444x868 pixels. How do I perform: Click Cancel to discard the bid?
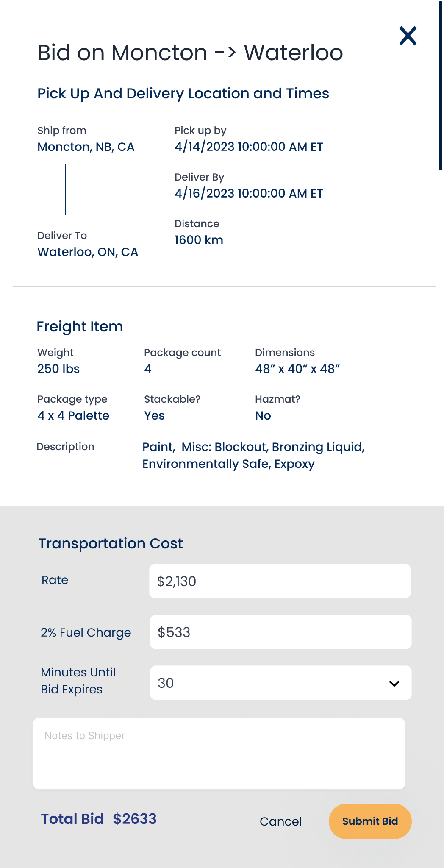click(x=280, y=821)
